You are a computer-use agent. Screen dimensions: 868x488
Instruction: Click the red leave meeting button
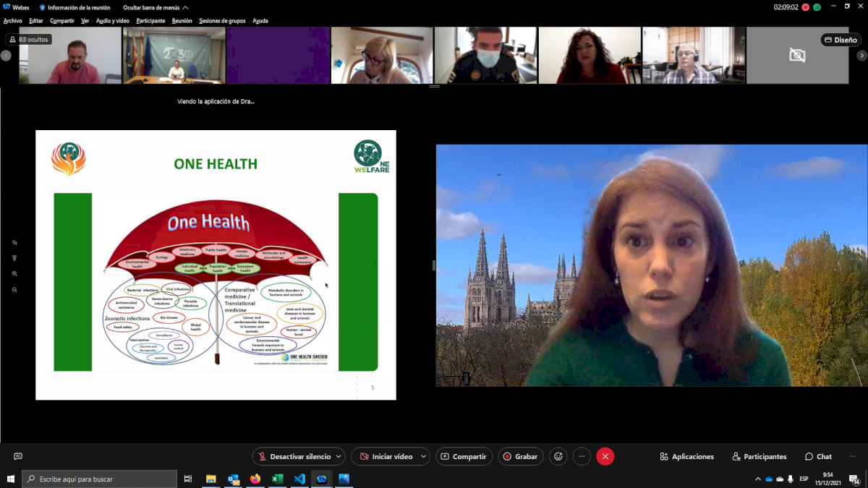(605, 457)
